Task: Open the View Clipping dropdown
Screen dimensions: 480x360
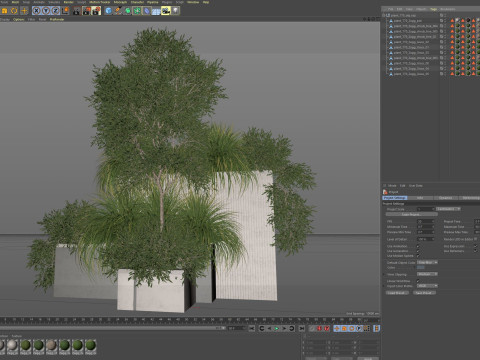Action: (x=427, y=274)
